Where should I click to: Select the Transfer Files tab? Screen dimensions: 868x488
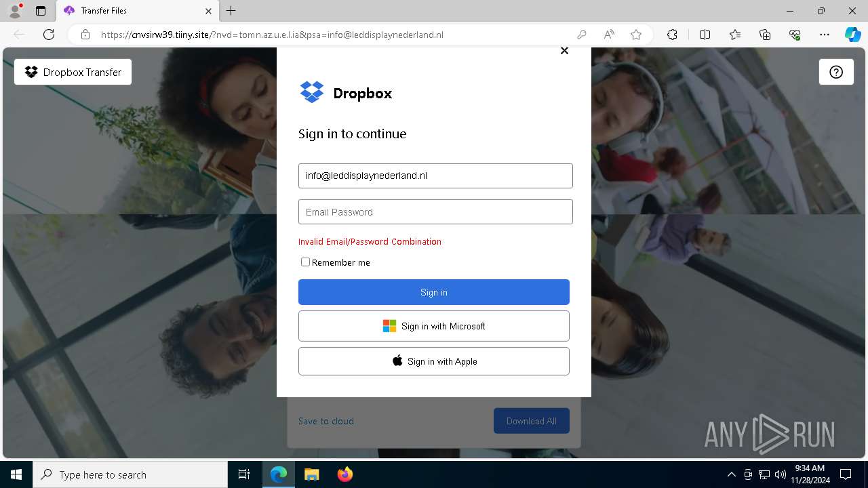click(138, 11)
